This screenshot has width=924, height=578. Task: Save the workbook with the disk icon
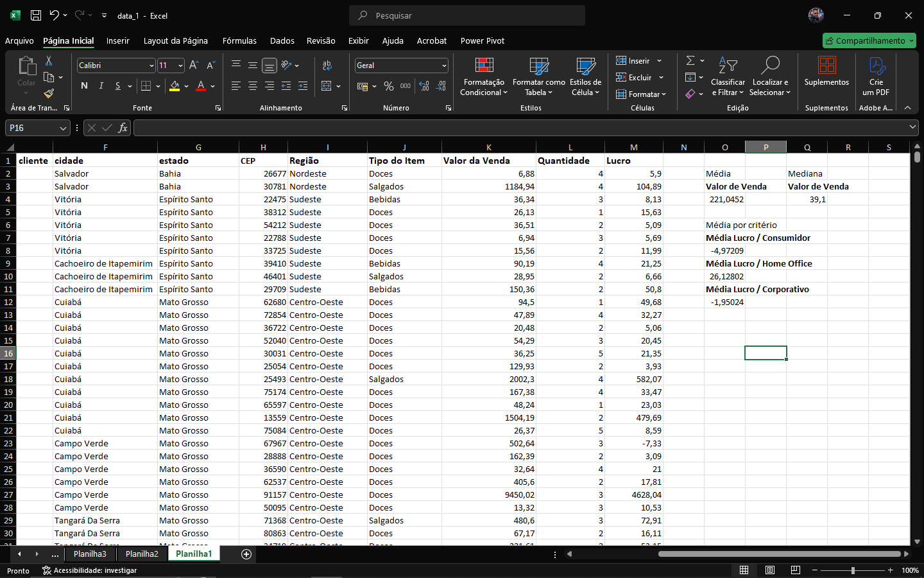36,15
